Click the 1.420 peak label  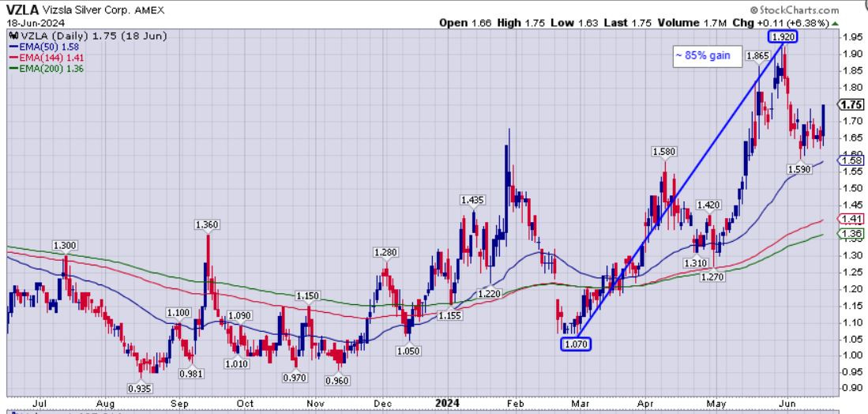click(708, 205)
